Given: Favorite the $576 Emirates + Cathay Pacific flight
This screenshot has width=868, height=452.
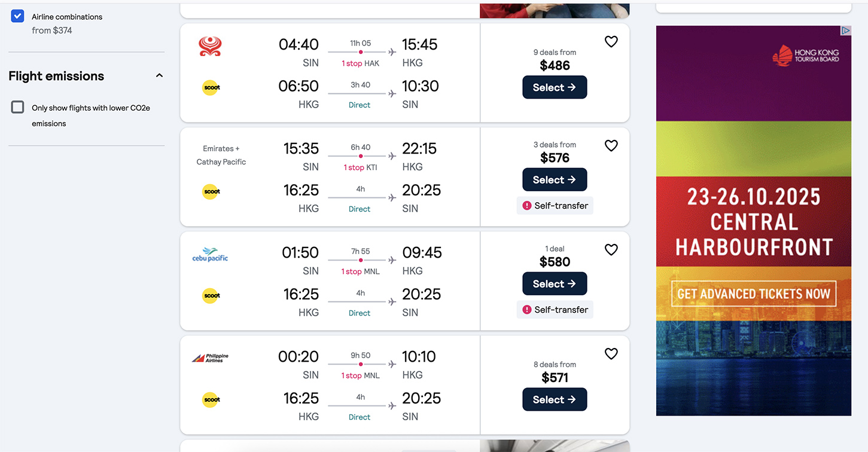Looking at the screenshot, I should point(611,146).
